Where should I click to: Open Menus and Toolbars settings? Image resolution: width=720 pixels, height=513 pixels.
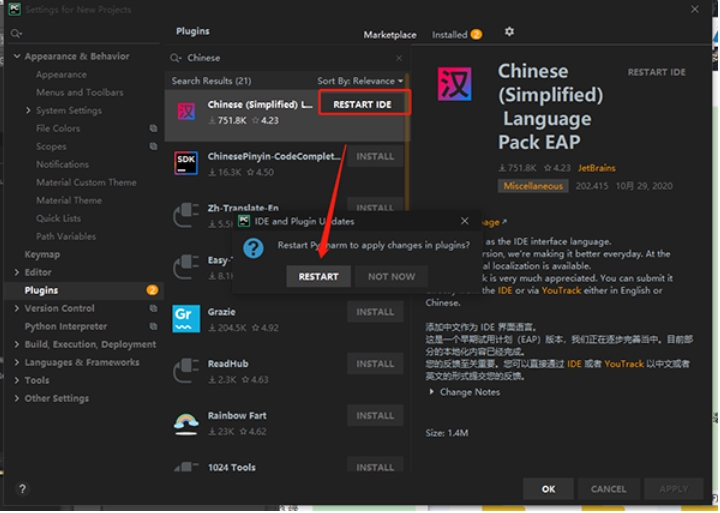click(x=79, y=92)
